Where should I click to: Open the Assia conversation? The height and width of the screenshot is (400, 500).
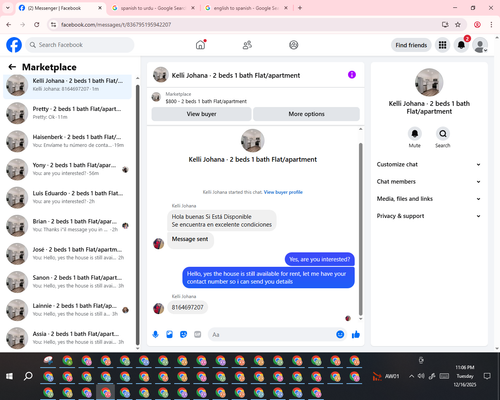coord(67,338)
